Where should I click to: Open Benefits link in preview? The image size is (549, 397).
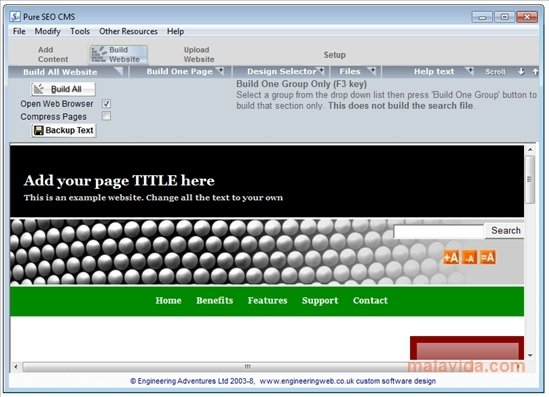pyautogui.click(x=215, y=300)
